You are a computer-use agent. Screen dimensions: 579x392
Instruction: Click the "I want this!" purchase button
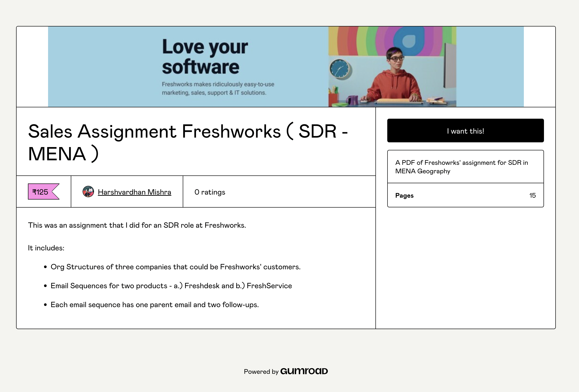coord(465,131)
